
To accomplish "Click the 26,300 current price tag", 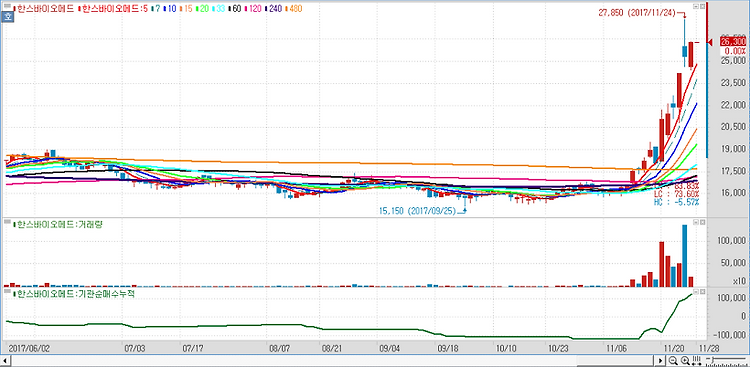I will [x=733, y=42].
